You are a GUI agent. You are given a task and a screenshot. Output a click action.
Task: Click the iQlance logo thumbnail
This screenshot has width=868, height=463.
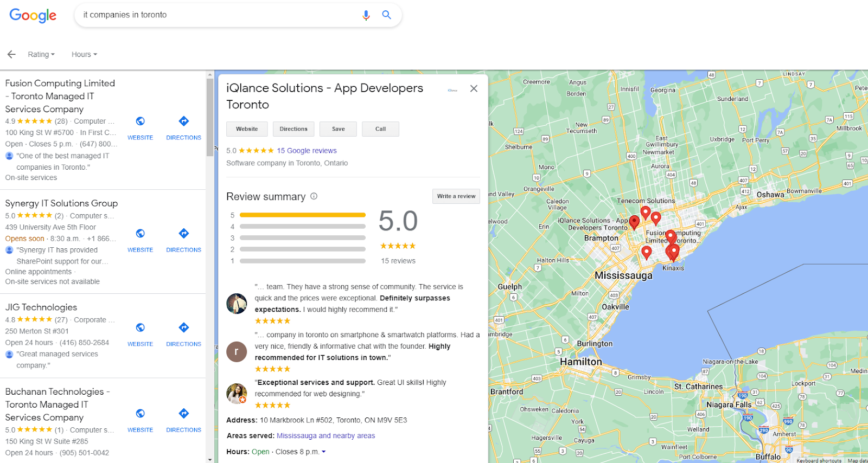[452, 91]
